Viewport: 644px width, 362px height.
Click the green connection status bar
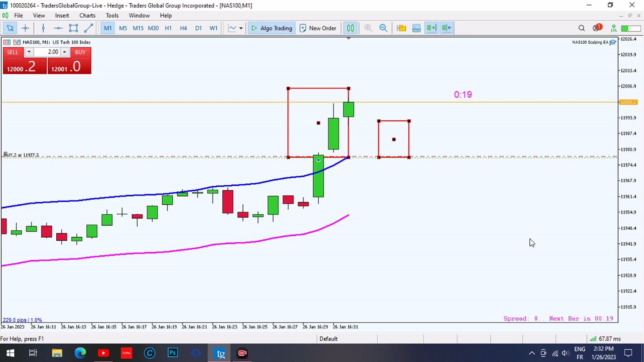tap(631, 28)
